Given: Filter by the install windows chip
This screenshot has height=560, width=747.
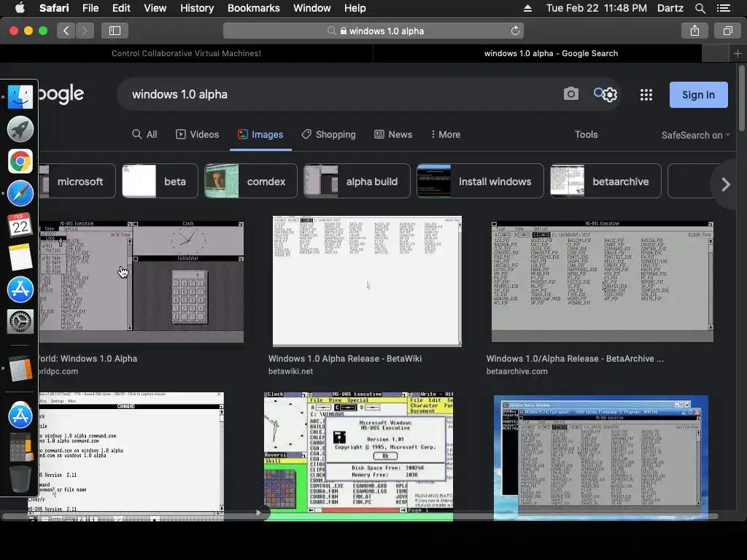Looking at the screenshot, I should (480, 181).
